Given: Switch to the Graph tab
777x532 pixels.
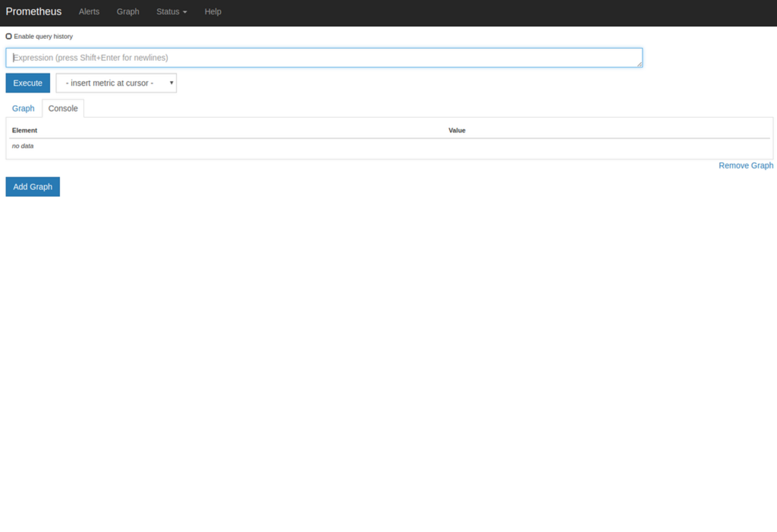Looking at the screenshot, I should tap(23, 108).
